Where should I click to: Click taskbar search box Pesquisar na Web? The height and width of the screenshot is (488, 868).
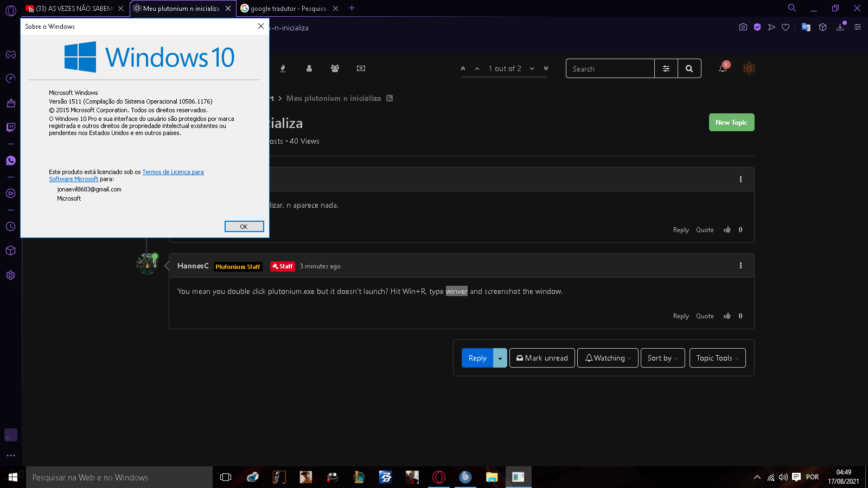click(119, 477)
